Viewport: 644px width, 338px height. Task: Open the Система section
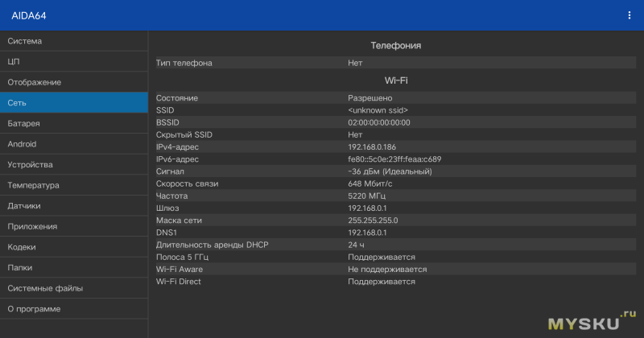tap(74, 41)
